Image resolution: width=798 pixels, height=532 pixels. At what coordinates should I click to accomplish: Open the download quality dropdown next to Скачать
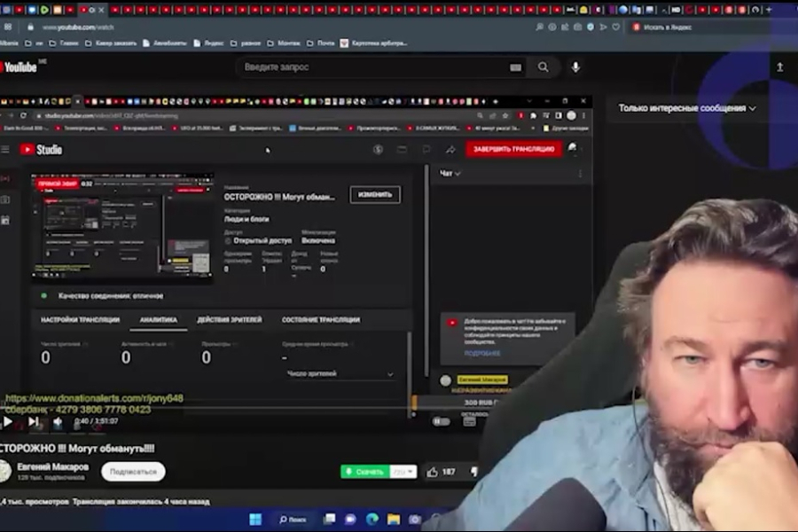[403, 472]
